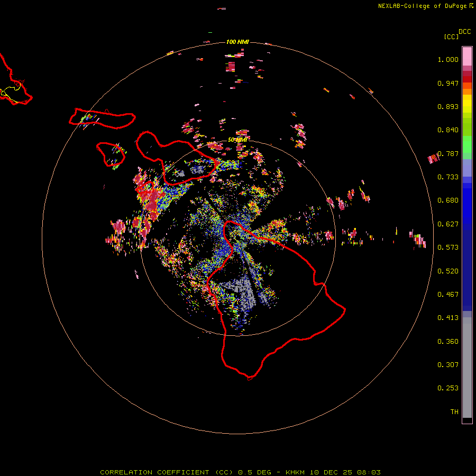The height and width of the screenshot is (476, 476).
Task: Click the 100 NMI range ring label
Action: [x=237, y=42]
